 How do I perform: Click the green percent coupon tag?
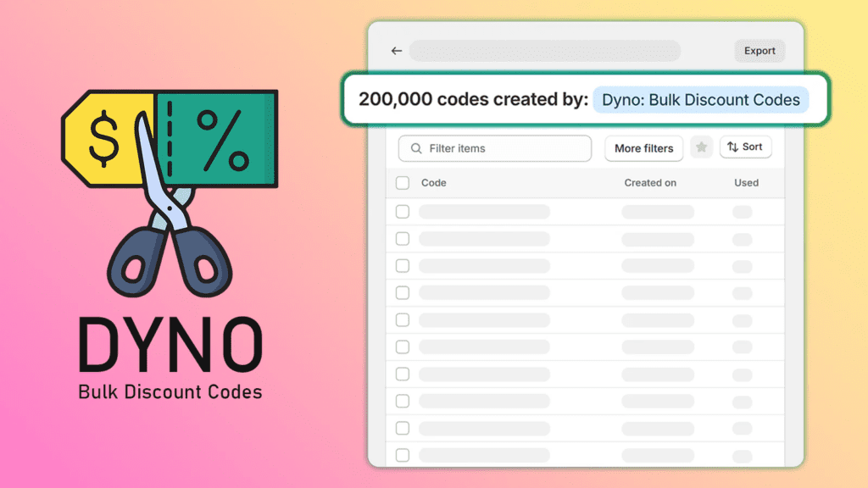pyautogui.click(x=220, y=137)
